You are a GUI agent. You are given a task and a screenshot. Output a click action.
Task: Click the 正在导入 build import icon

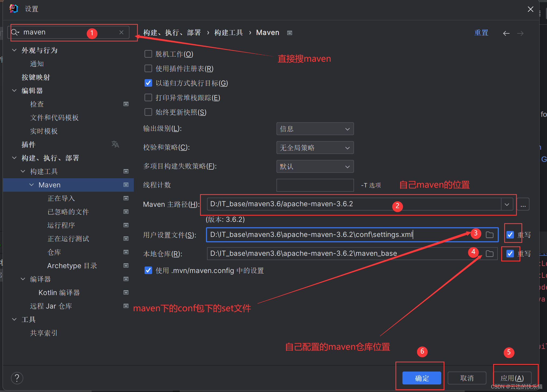(x=126, y=197)
